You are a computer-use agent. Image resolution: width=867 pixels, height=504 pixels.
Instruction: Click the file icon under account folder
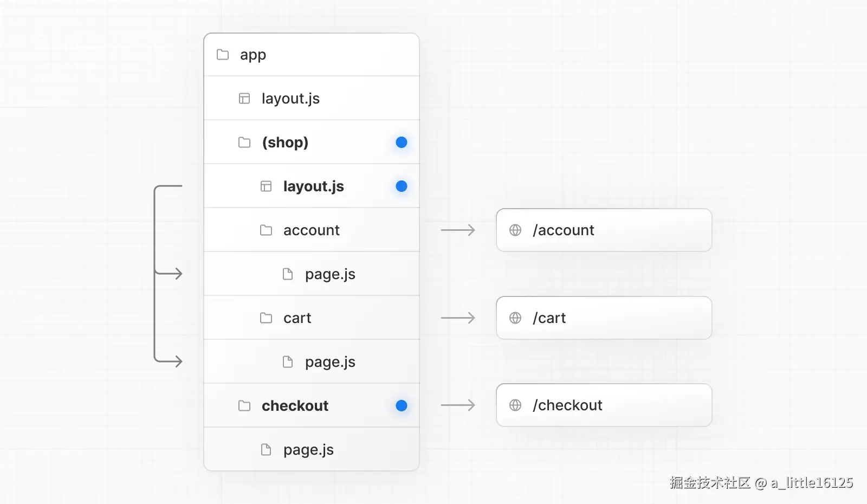pyautogui.click(x=288, y=274)
